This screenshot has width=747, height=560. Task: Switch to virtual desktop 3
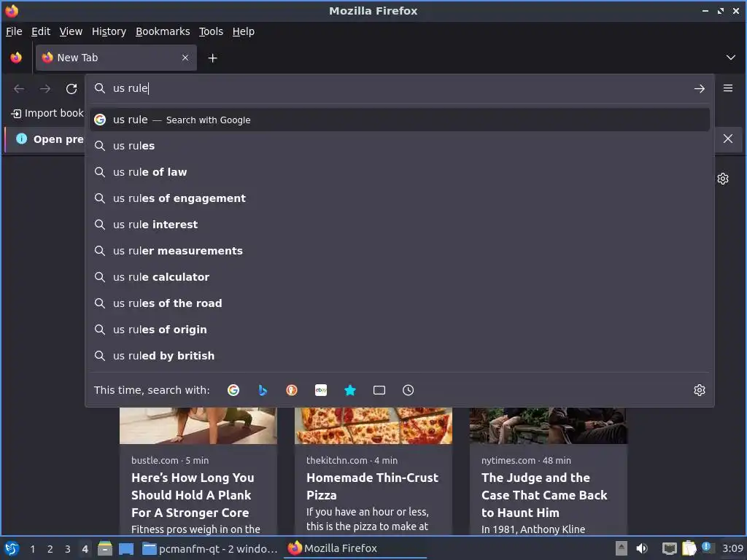pyautogui.click(x=68, y=549)
